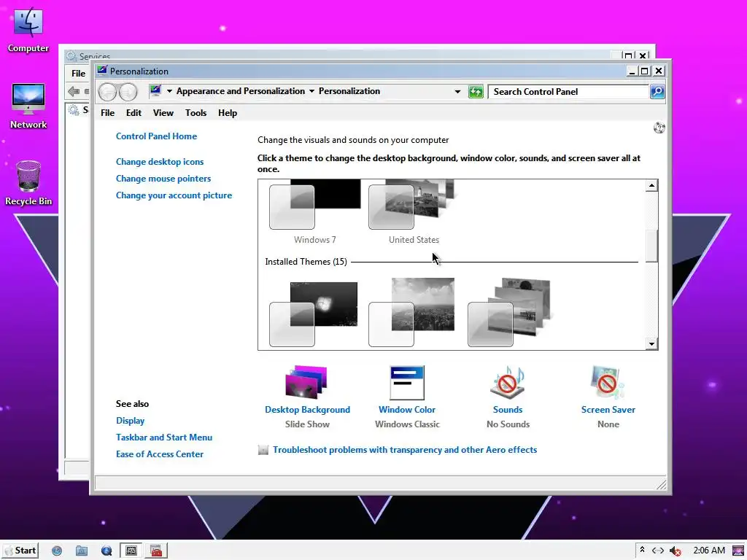Open the Display link
Screen dimensions: 747x560
[130, 421]
